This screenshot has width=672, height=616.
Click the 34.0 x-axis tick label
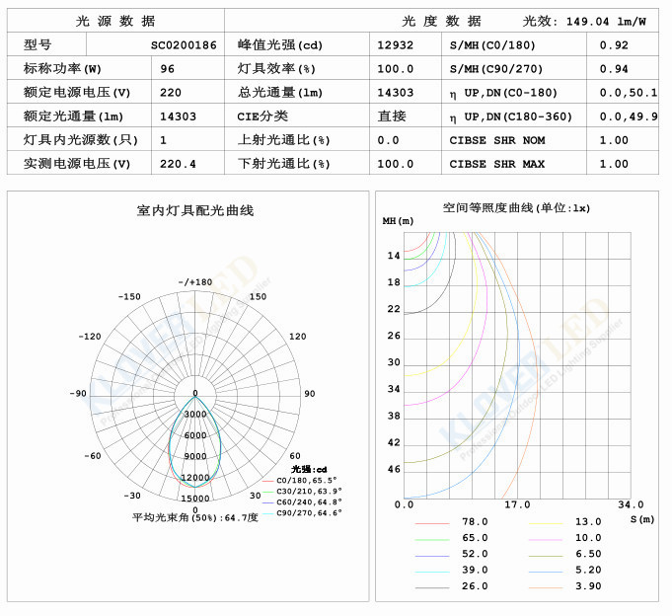point(631,504)
